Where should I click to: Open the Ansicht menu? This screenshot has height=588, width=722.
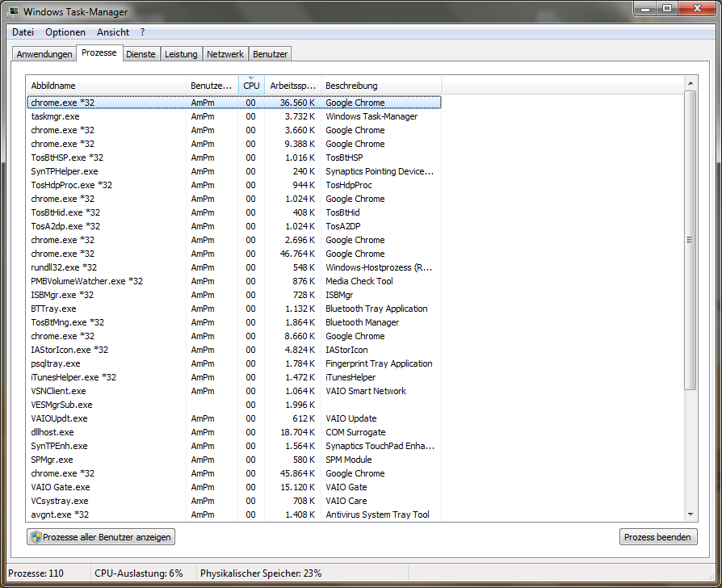coord(113,32)
